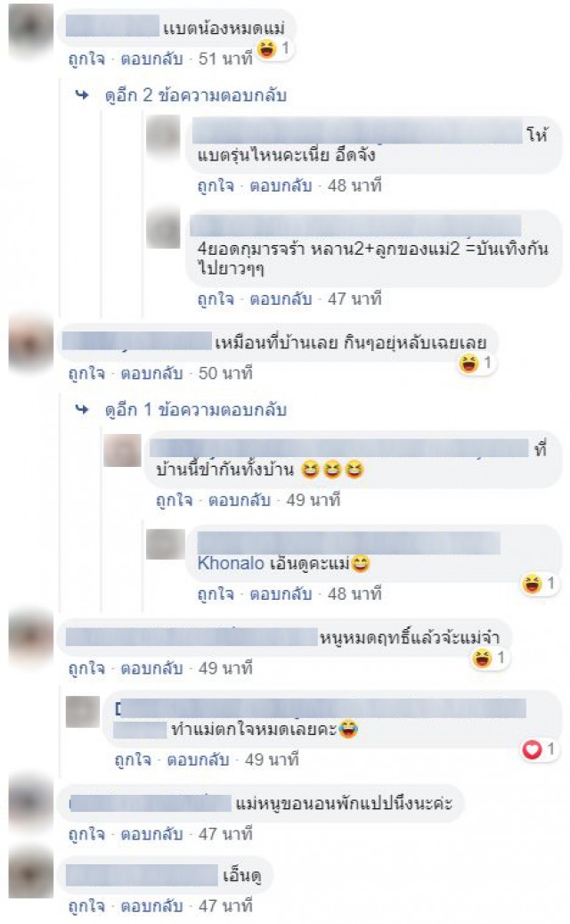This screenshot has width=570, height=924.
Task: Click the reply arrow icon beside ดูอีก 2 ข้อความตอบกลับ
Action: pos(82,94)
